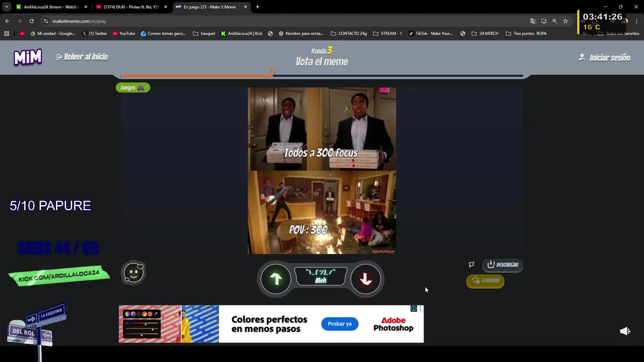Go forward in browser history
Viewport: 644px width, 362px height.
tap(19, 21)
